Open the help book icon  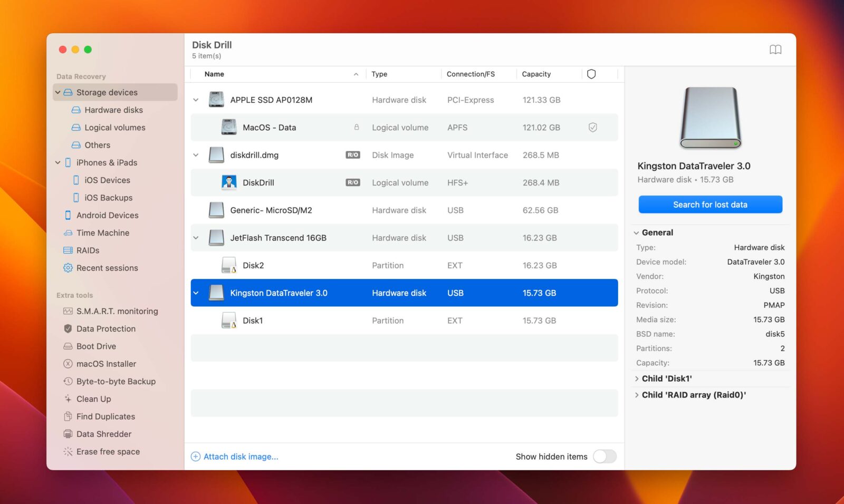[775, 50]
